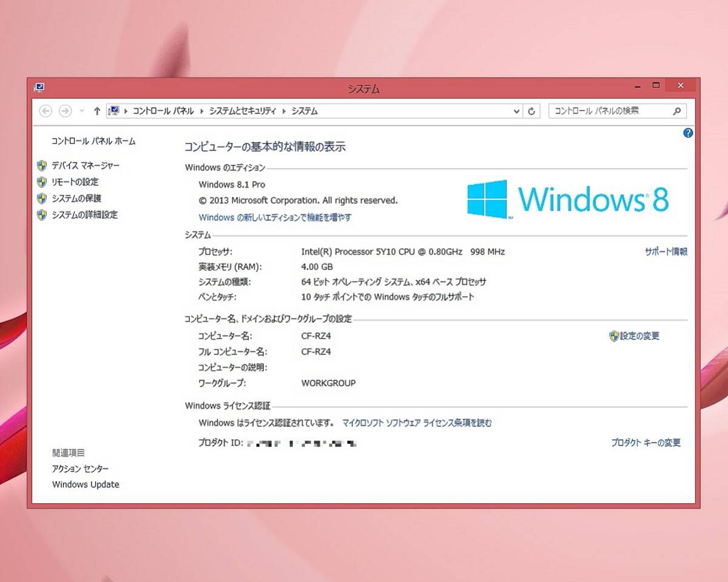This screenshot has height=582, width=728.
Task: Open the address bar history dropdown
Action: click(517, 111)
